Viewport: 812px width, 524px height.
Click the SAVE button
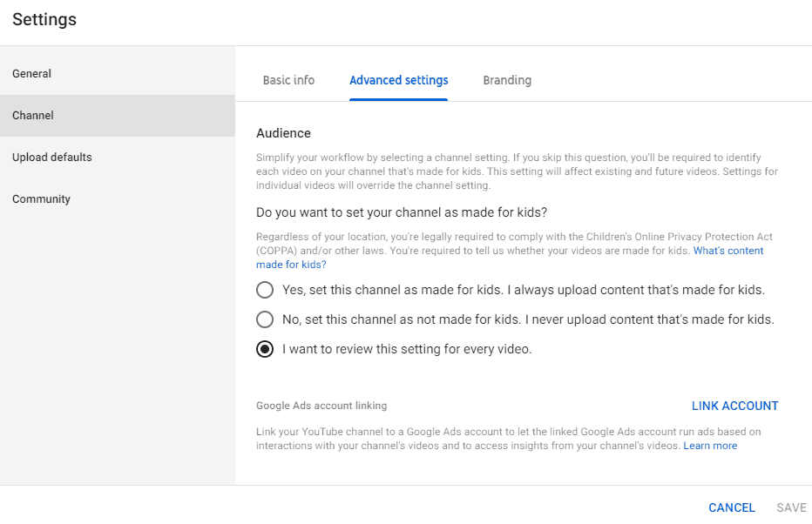pos(791,508)
